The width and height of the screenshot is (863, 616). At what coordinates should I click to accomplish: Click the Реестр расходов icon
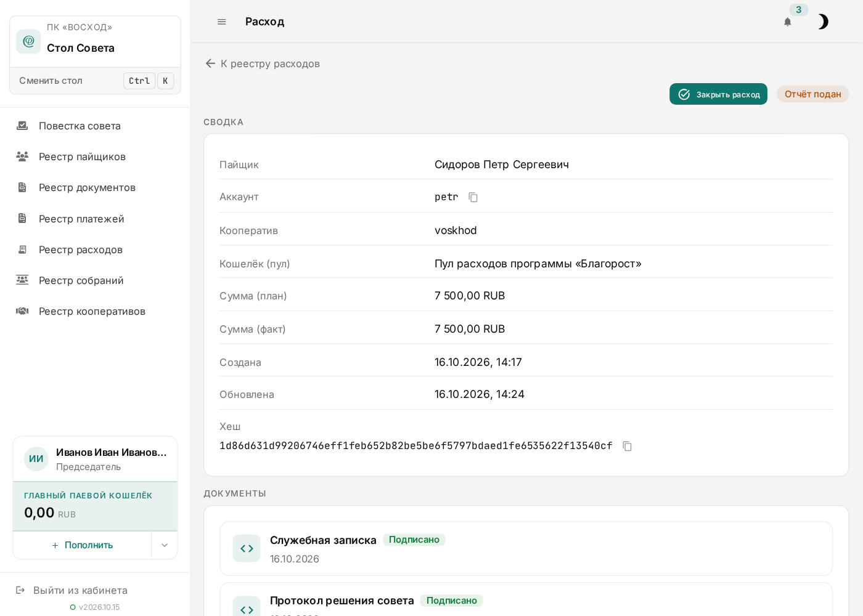coord(22,249)
